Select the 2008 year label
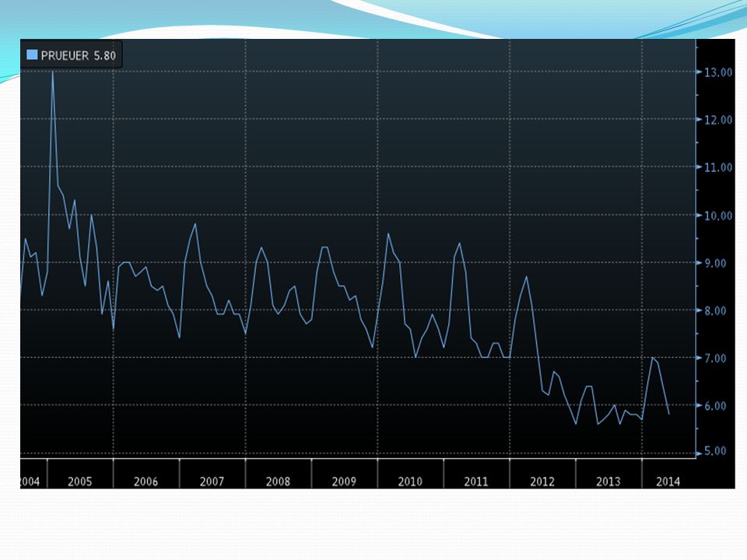 (x=278, y=482)
